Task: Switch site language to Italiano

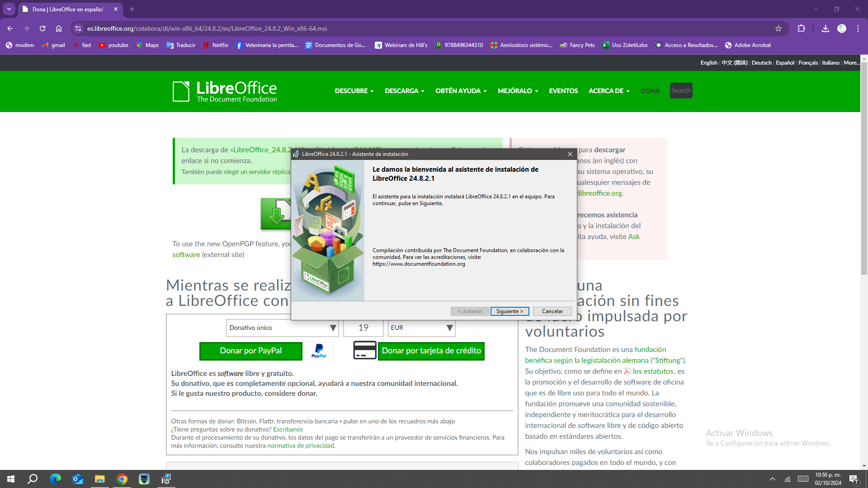Action: pyautogui.click(x=830, y=63)
